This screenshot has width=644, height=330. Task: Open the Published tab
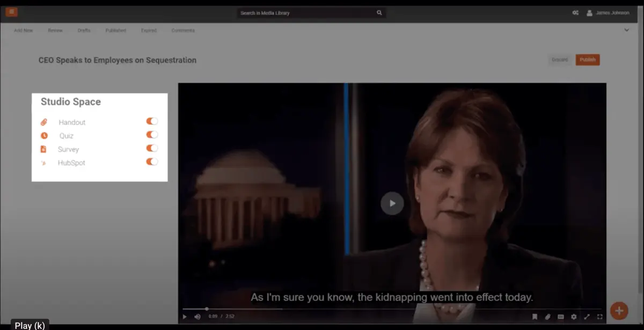click(x=115, y=31)
